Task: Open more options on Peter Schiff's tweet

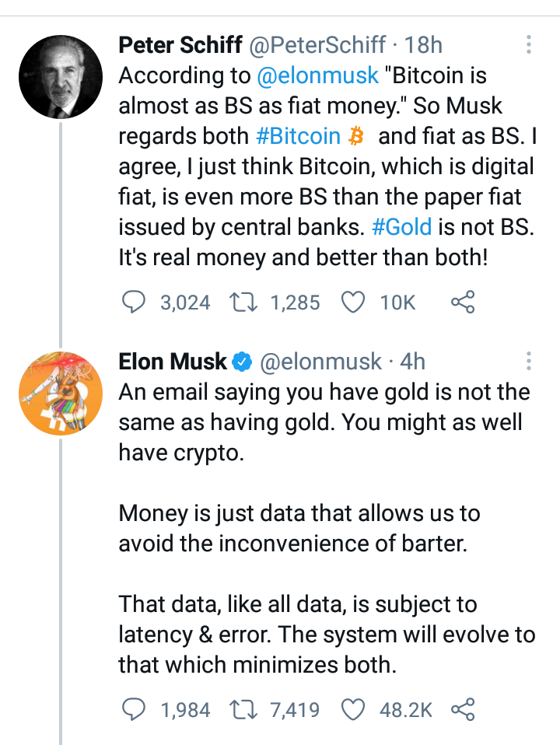Action: tap(528, 44)
